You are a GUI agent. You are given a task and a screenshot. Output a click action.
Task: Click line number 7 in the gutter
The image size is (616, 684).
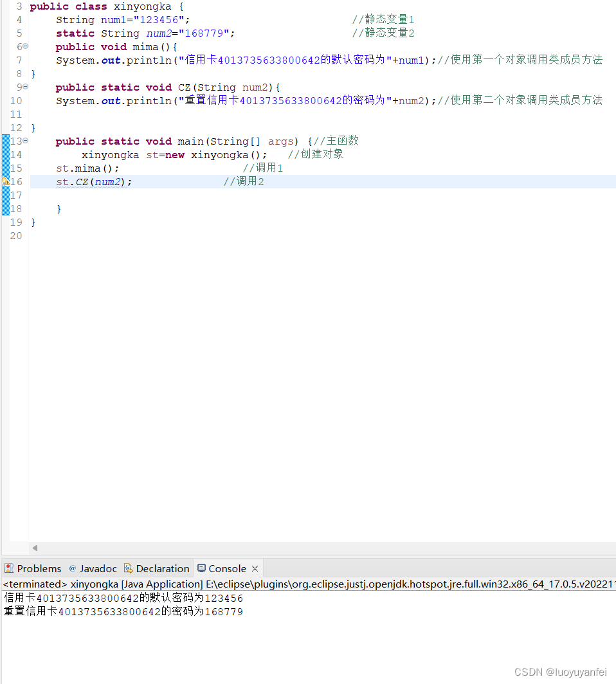pos(19,60)
